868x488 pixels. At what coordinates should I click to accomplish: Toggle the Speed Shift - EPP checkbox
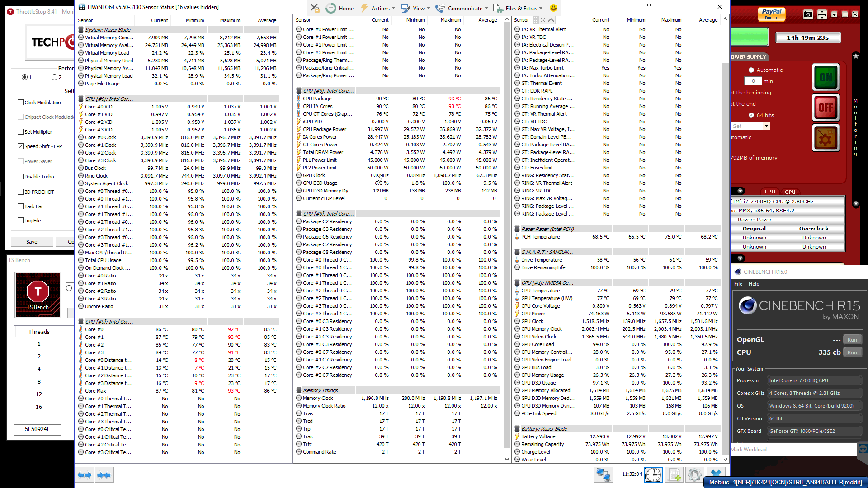point(21,146)
